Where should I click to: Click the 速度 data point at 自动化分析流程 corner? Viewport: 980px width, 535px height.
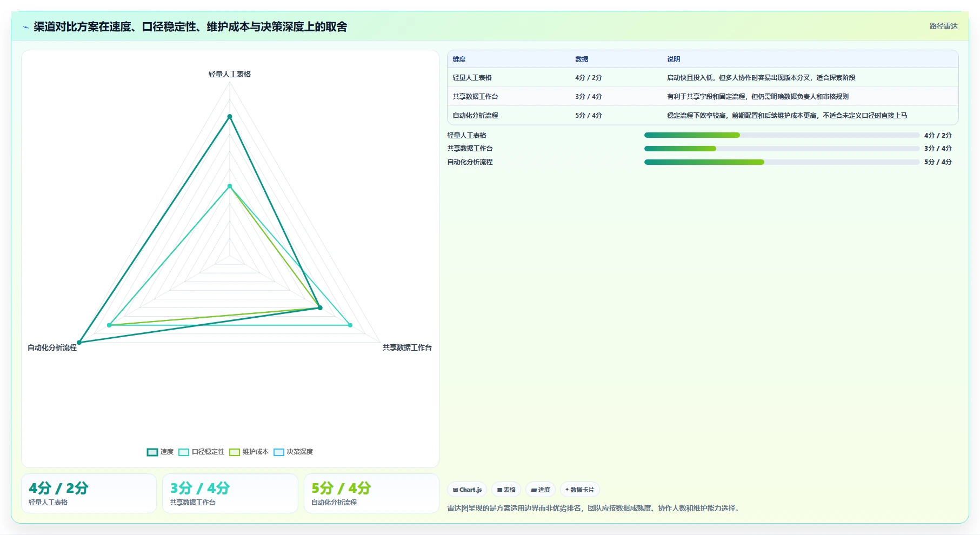(x=79, y=343)
